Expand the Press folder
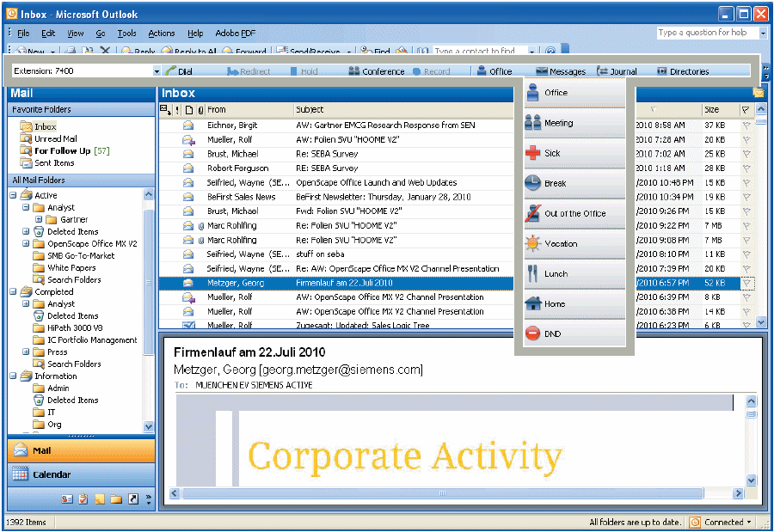 [26, 352]
